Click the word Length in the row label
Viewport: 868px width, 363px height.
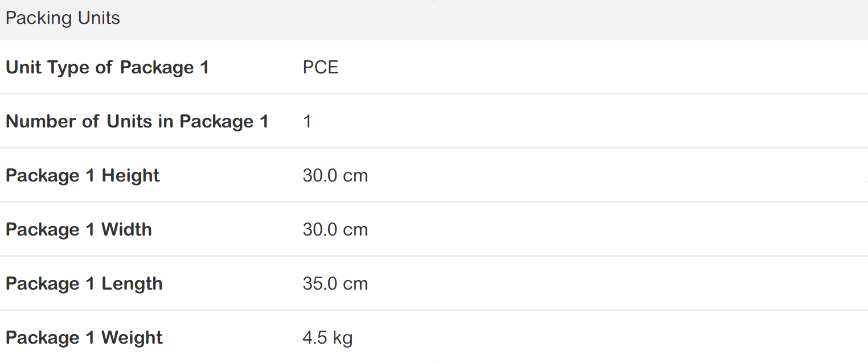pos(132,284)
